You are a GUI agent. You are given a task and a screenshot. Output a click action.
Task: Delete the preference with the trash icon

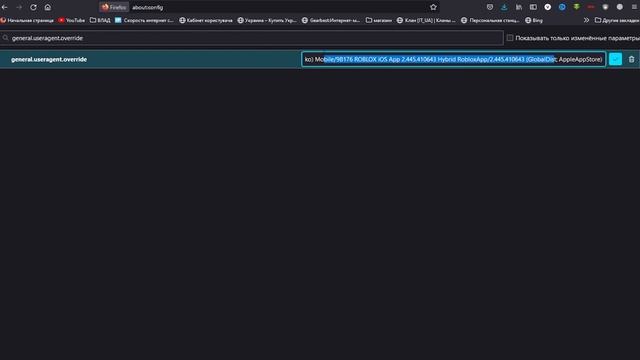(631, 59)
